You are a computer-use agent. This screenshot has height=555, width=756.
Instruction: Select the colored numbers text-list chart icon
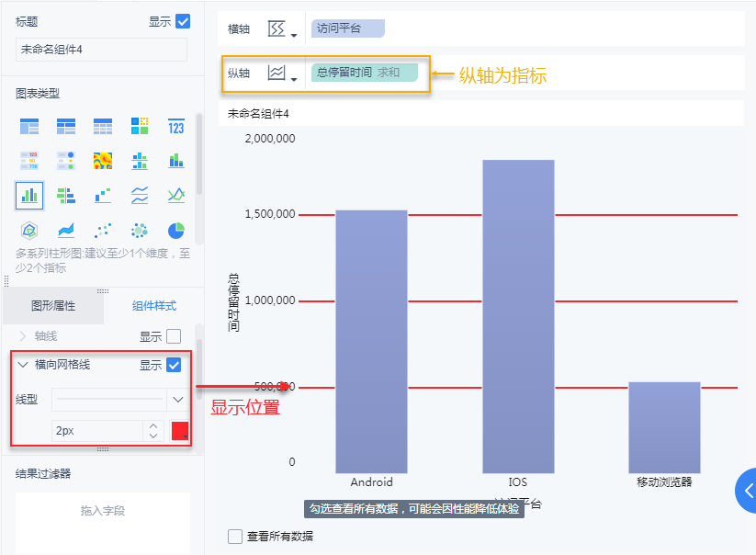[x=29, y=161]
